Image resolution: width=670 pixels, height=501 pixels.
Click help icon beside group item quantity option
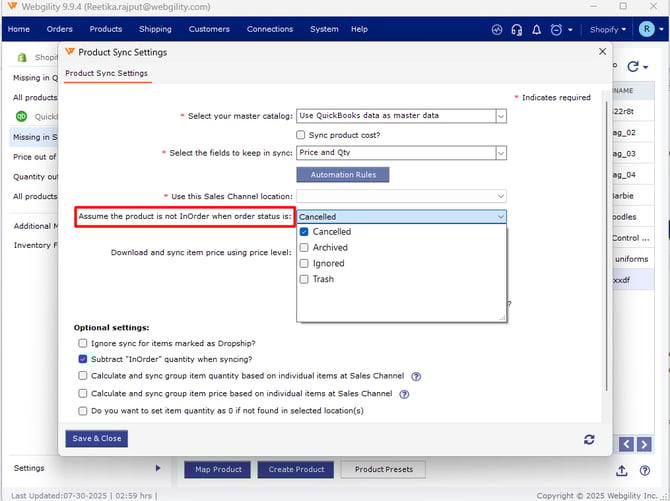pos(416,377)
